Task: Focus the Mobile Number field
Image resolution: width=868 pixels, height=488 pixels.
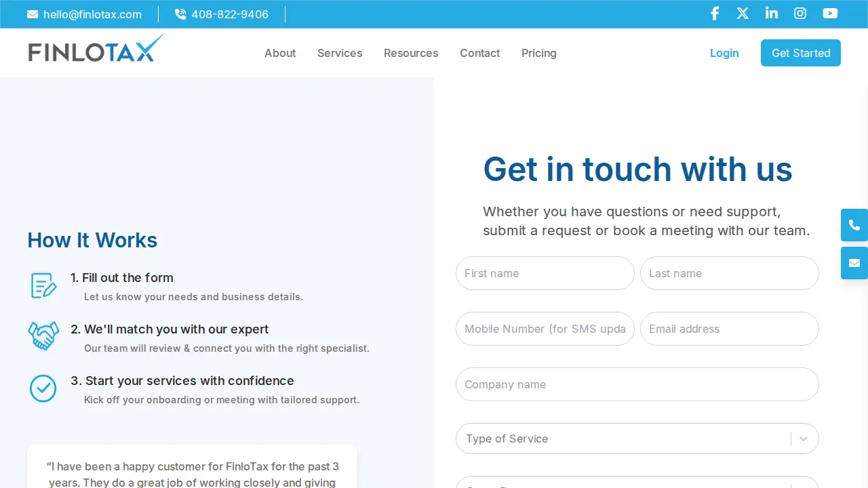Action: click(545, 329)
